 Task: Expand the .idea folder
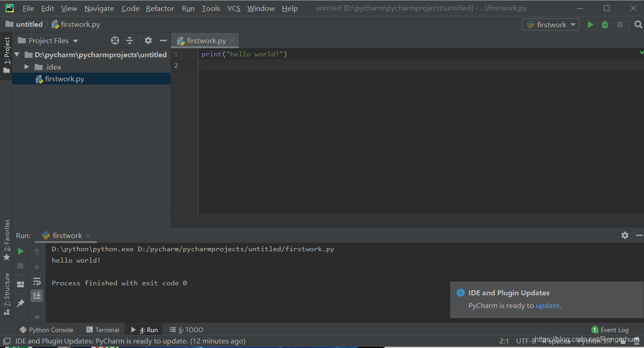(x=27, y=67)
